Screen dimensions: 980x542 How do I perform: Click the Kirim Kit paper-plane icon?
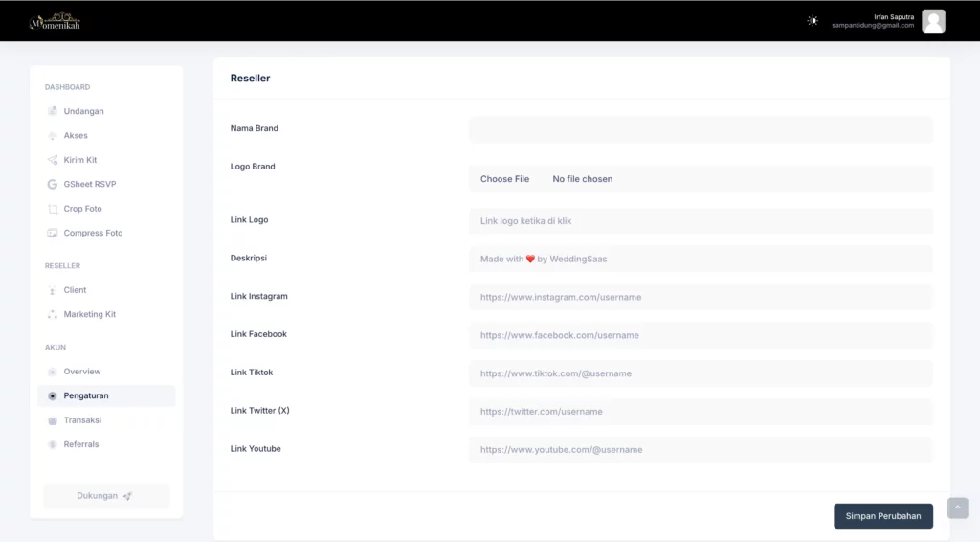coord(53,160)
